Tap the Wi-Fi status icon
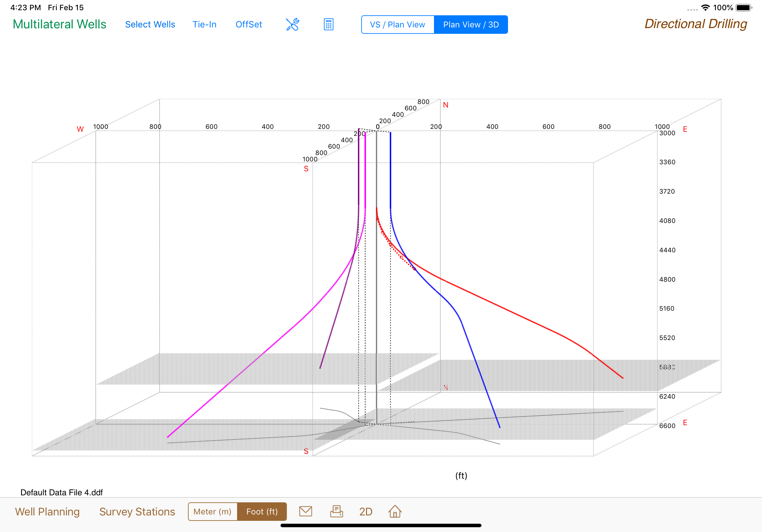Image resolution: width=762 pixels, height=532 pixels. (705, 8)
